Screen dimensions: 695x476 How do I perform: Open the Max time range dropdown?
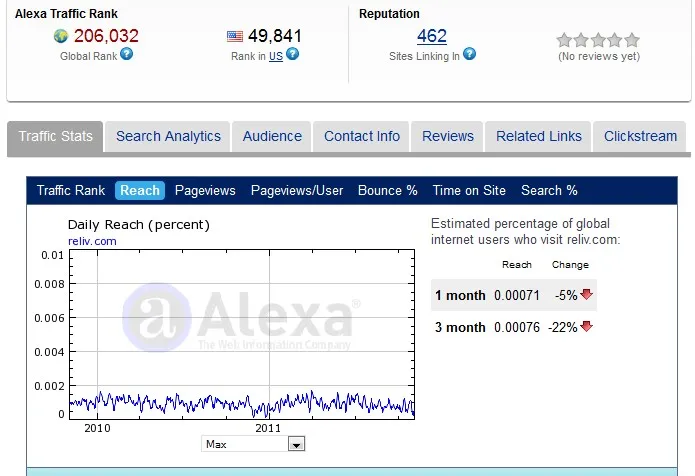click(x=253, y=444)
